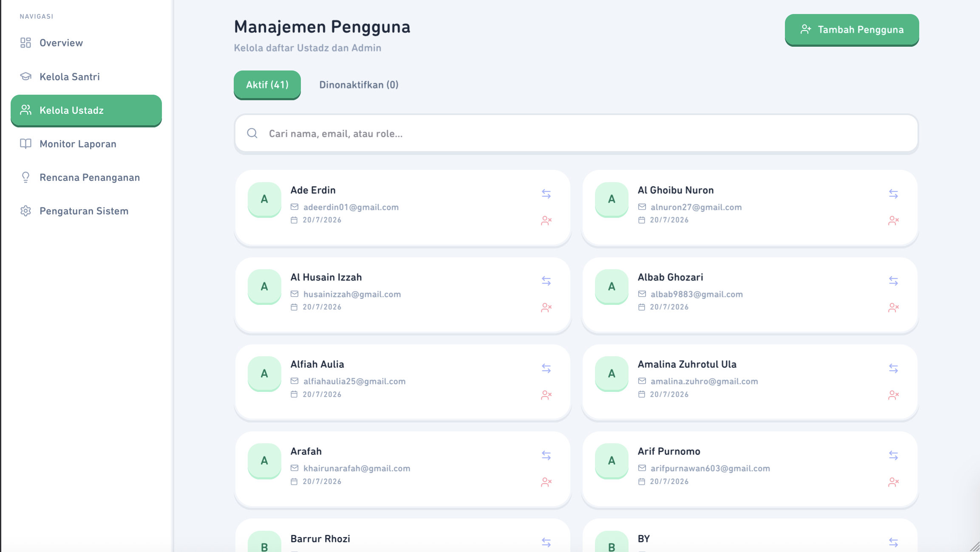Switch to Dinonaktifkan (0) tab
This screenshot has width=980, height=552.
point(359,85)
